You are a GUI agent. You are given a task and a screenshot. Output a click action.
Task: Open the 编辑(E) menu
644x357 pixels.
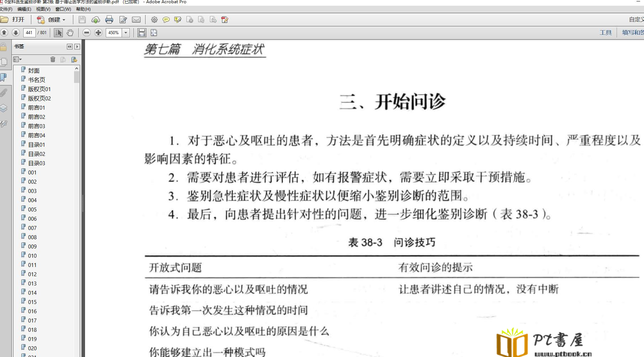[x=24, y=9]
